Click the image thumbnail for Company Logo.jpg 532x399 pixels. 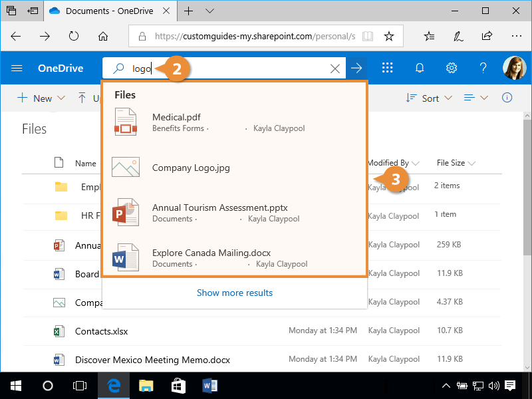(x=126, y=167)
